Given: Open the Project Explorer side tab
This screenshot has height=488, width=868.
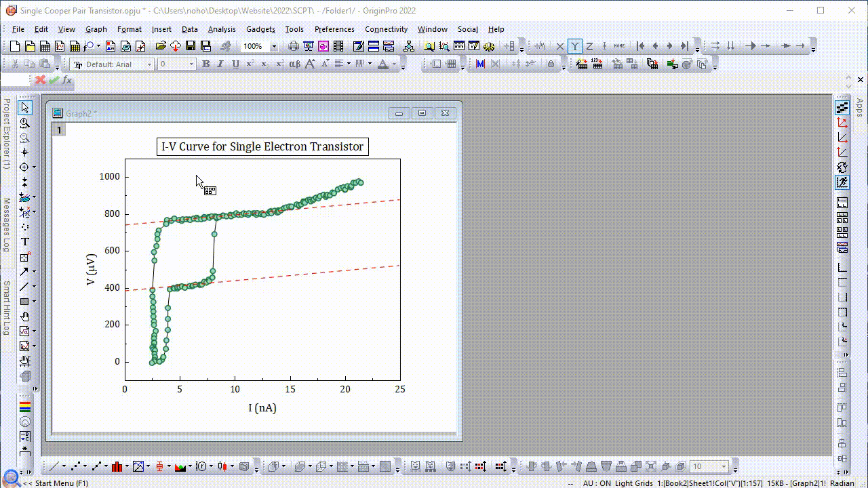Looking at the screenshot, I should click(x=6, y=134).
